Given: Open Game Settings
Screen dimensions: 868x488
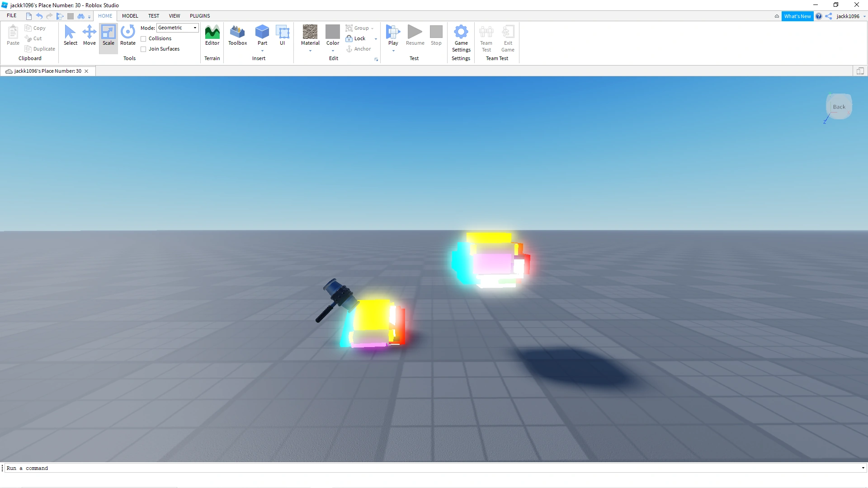Looking at the screenshot, I should (x=461, y=38).
